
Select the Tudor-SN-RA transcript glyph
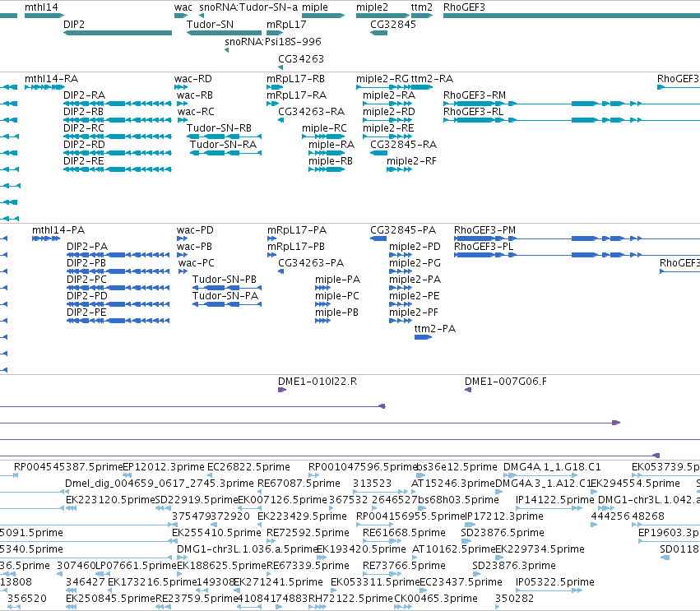click(225, 153)
